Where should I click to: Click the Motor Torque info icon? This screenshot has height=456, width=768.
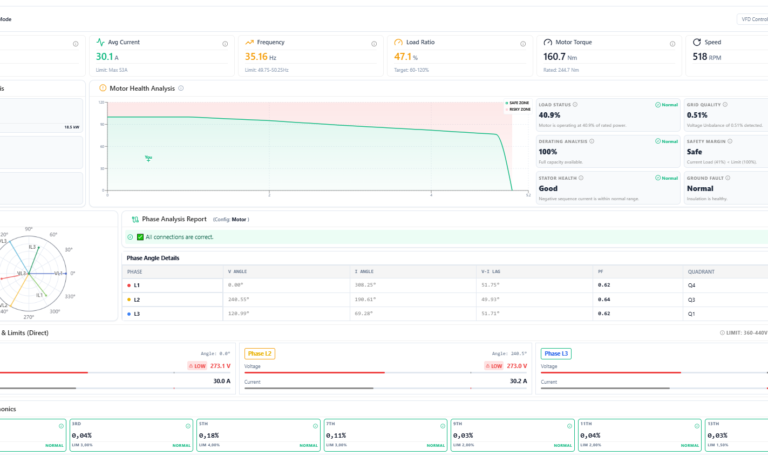click(x=672, y=44)
